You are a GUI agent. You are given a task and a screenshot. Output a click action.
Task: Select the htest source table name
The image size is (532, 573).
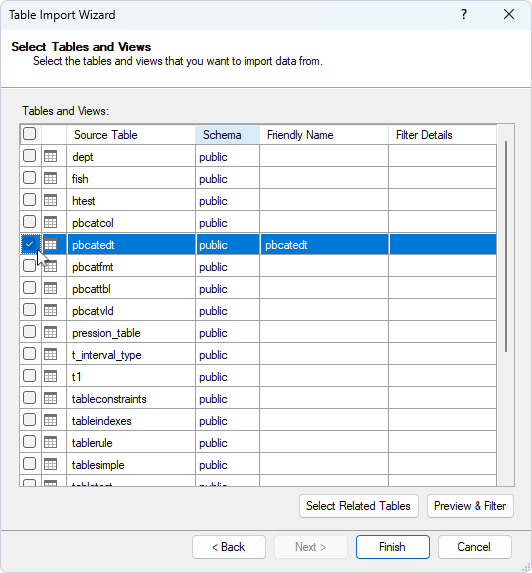84,201
